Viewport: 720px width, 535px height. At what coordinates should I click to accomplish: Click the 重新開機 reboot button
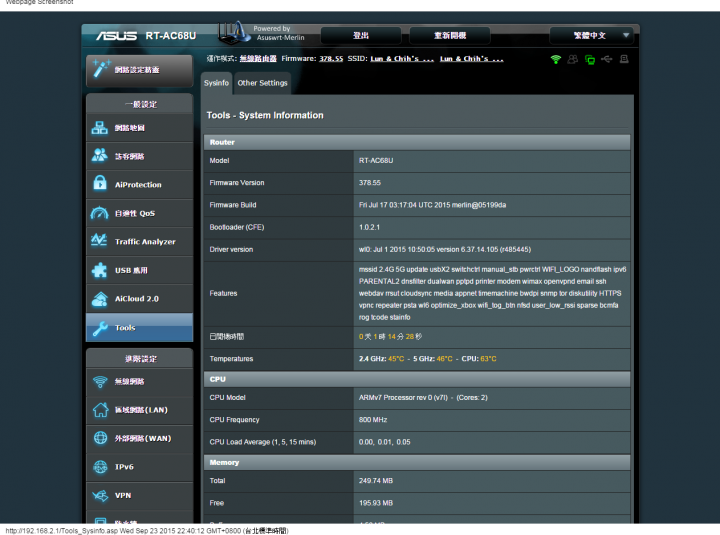click(x=450, y=35)
